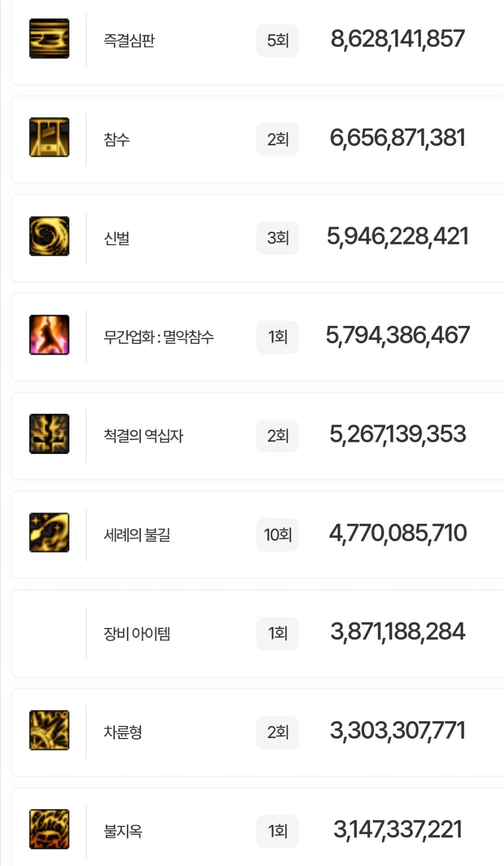
Task: Select damage value 3,147,337,221
Action: pyautogui.click(x=397, y=830)
